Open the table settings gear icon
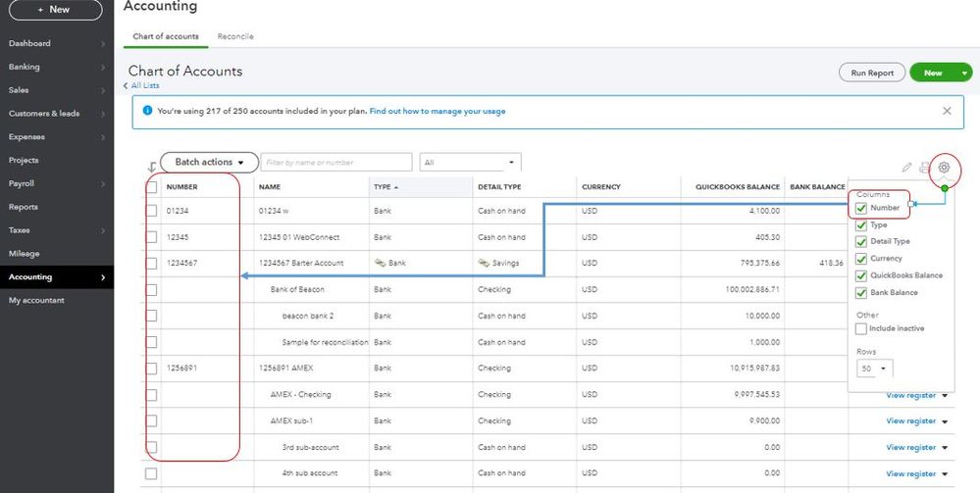The image size is (980, 493). coord(945,168)
